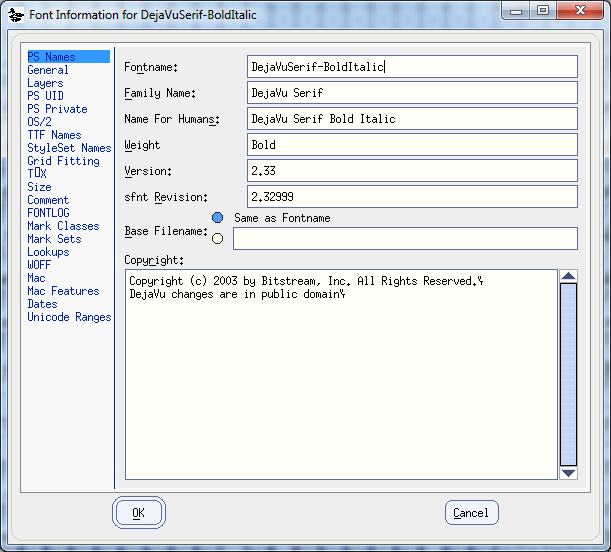
Task: Go to the Mac Features section
Action: 63,291
